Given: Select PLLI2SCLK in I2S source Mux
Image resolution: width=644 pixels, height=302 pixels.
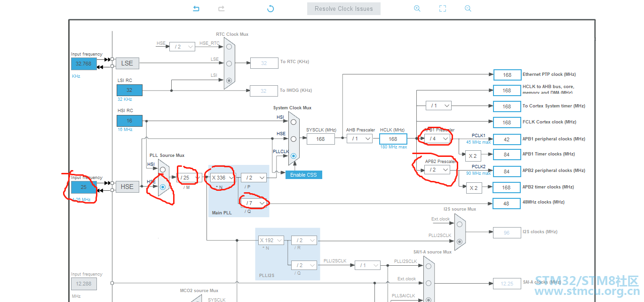Looking at the screenshot, I should [460, 241].
